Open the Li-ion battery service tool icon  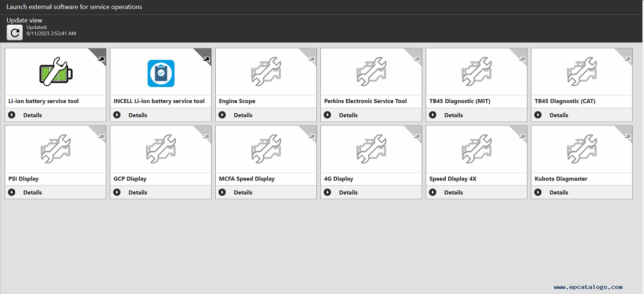pos(56,71)
